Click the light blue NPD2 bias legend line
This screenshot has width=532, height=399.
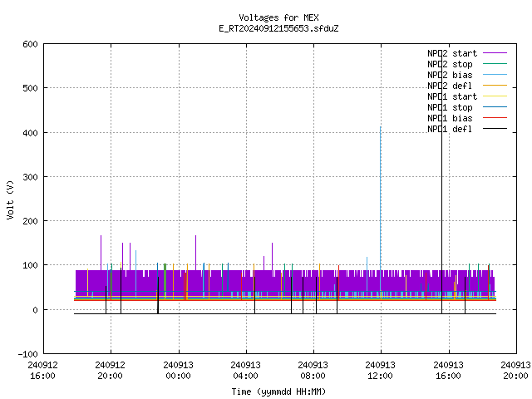(x=495, y=75)
